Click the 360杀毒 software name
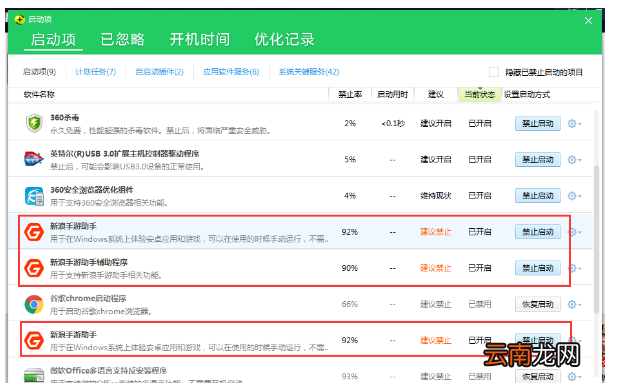 point(65,117)
